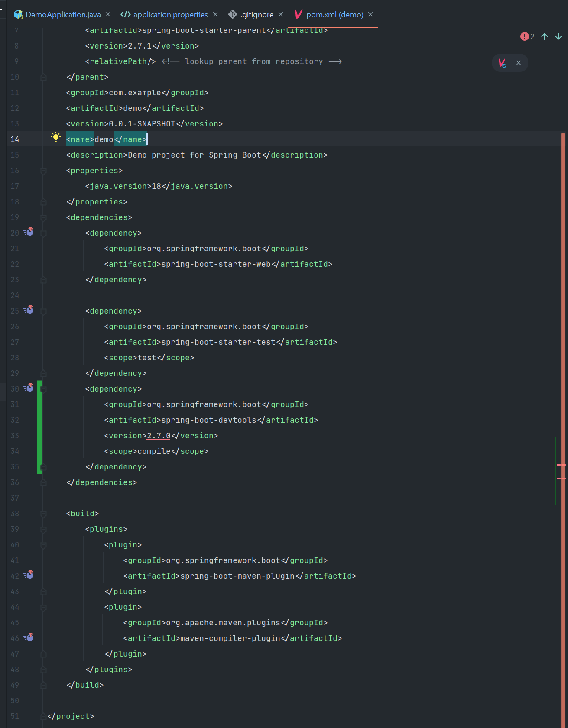Click dependency gutter icon on line 25
Screen dimensions: 568x728
[x=29, y=310]
